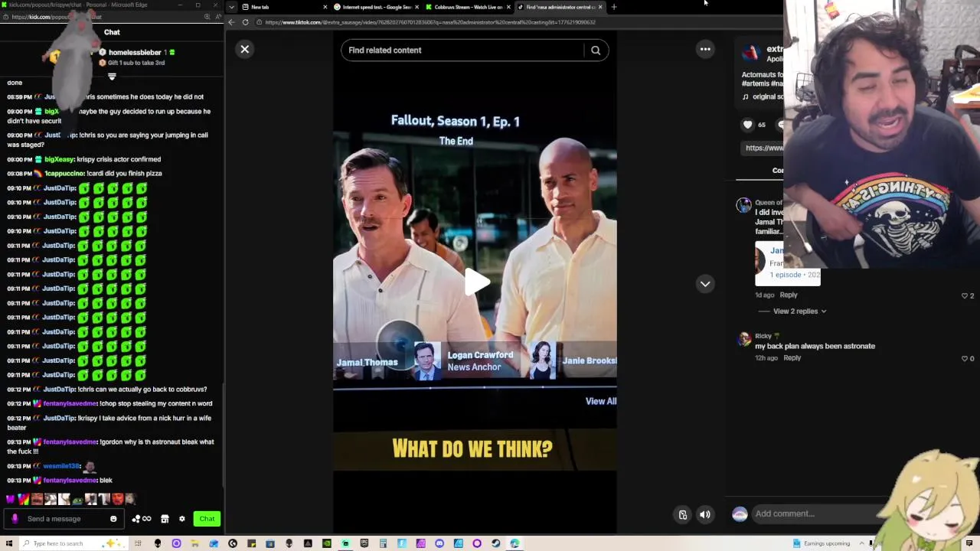Open the Windows Start menu
The image size is (980, 551).
pos(8,543)
